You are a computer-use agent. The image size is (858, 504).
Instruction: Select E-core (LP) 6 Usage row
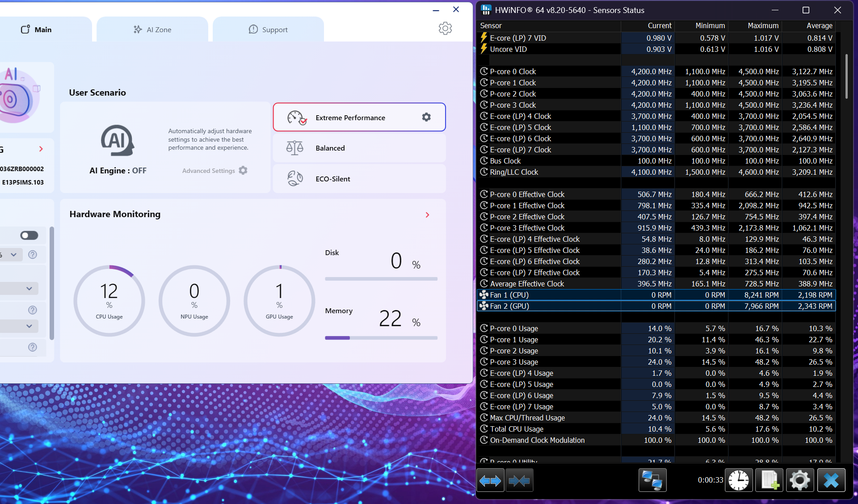656,395
